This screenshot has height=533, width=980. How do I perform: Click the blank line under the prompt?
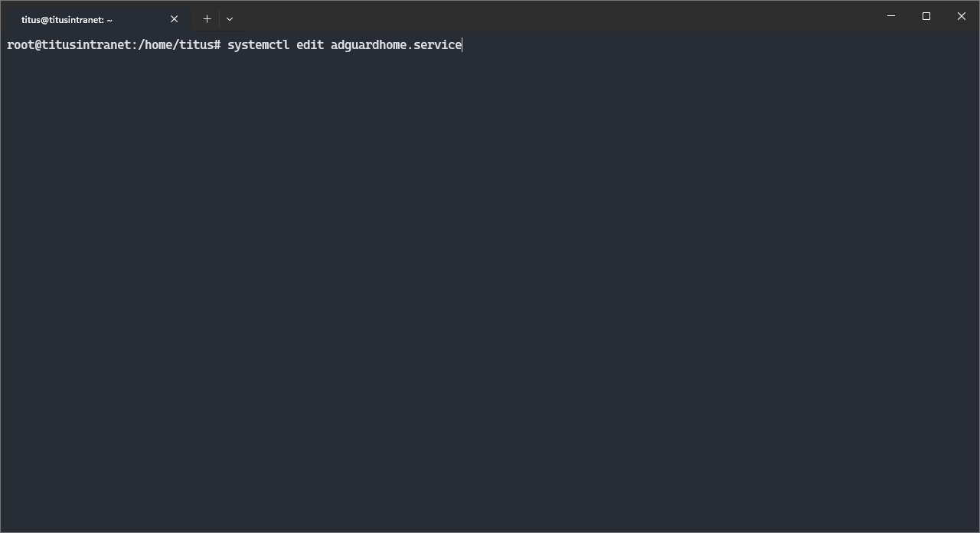pyautogui.click(x=230, y=63)
